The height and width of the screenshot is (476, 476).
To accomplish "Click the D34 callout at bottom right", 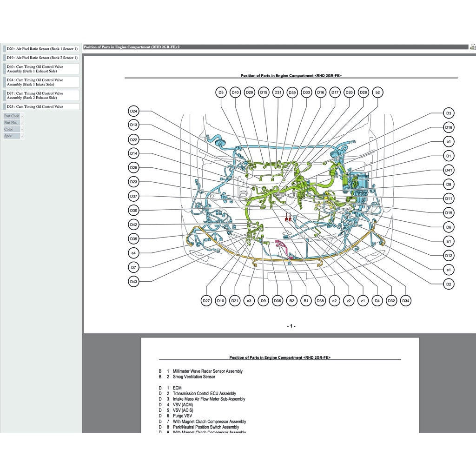I will pos(406,301).
